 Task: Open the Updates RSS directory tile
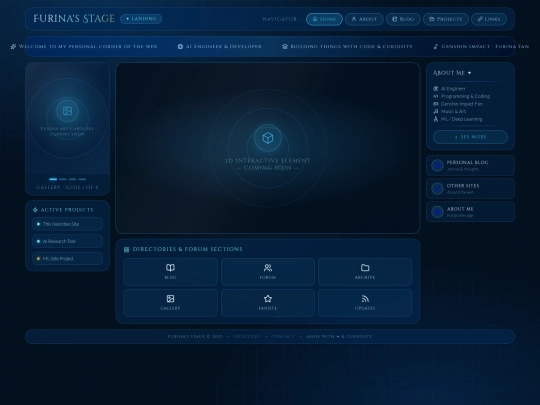(365, 303)
